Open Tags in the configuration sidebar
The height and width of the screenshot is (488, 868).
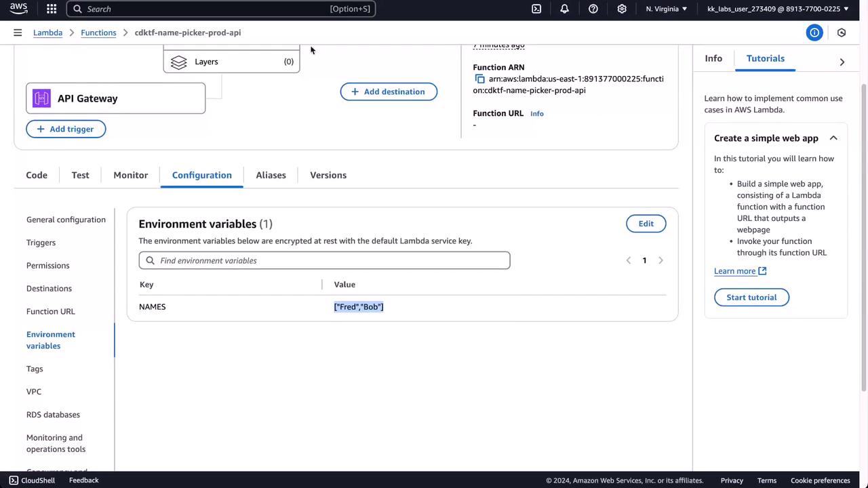(x=35, y=369)
